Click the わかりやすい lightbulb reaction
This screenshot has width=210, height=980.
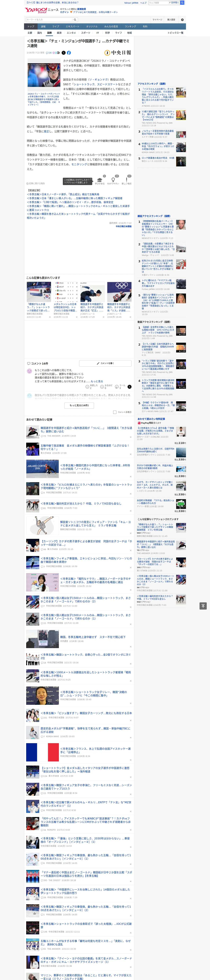click(x=113, y=181)
